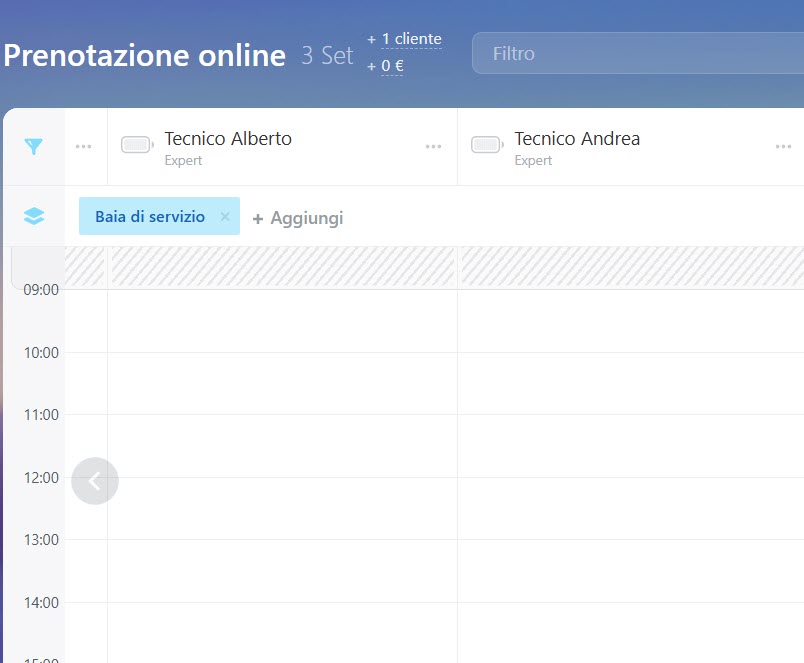Select the Tecnico Alberto column header
Screen dimensions: 804x663
pyautogui.click(x=228, y=139)
